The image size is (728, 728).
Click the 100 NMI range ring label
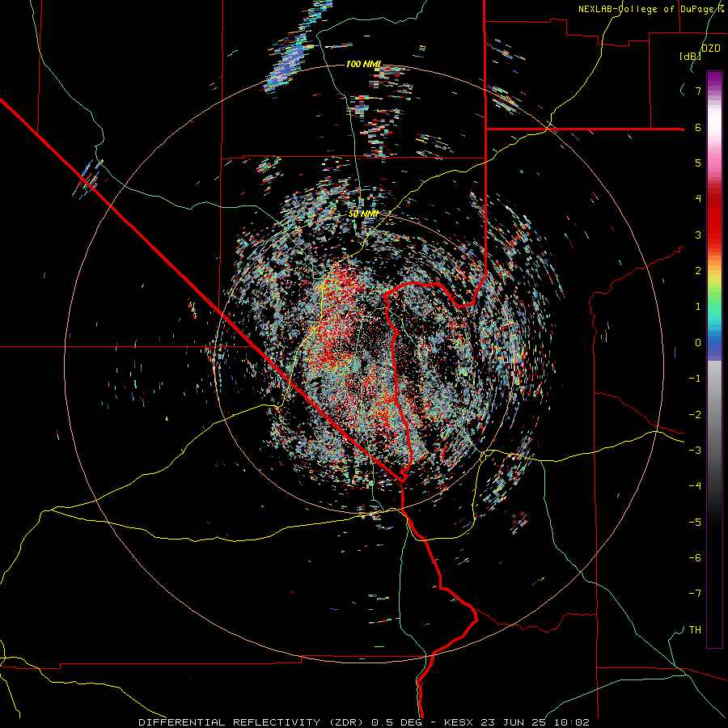pos(363,64)
